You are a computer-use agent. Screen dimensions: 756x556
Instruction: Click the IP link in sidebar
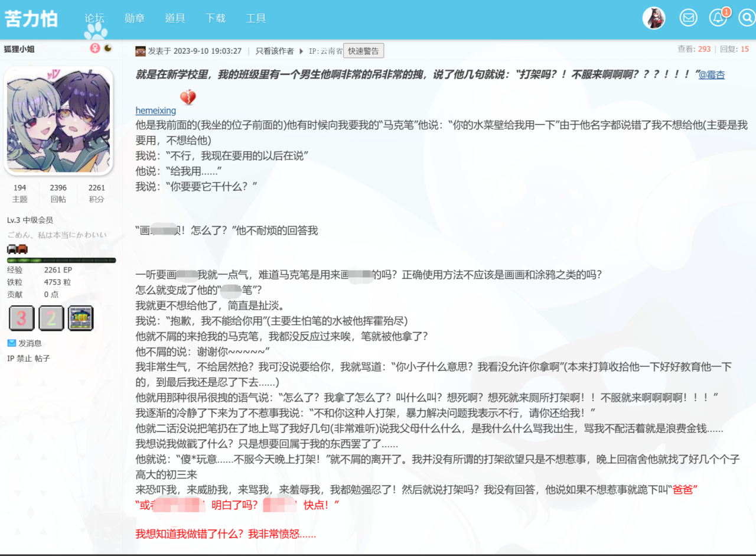[11, 358]
